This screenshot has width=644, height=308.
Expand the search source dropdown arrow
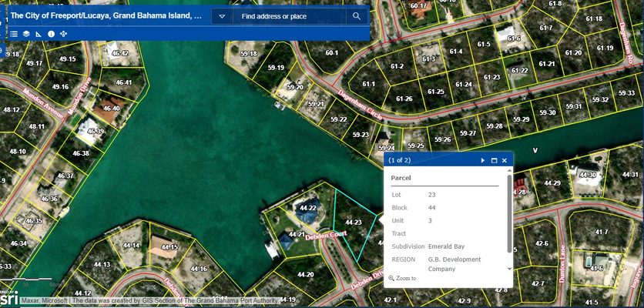click(222, 16)
